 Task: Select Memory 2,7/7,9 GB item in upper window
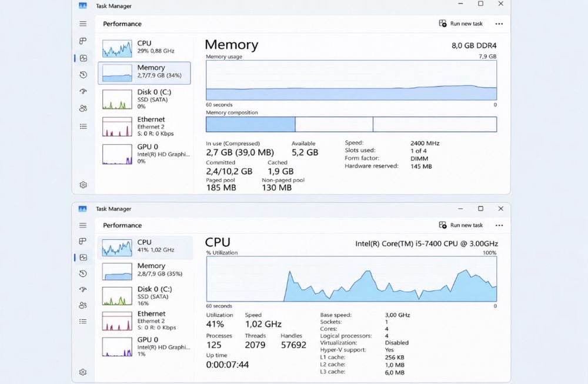(145, 73)
